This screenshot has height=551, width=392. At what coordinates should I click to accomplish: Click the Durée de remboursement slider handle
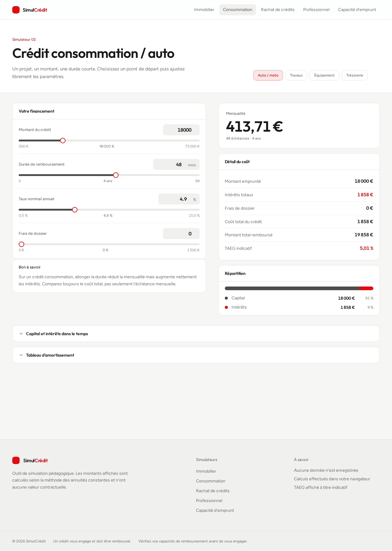point(116,175)
